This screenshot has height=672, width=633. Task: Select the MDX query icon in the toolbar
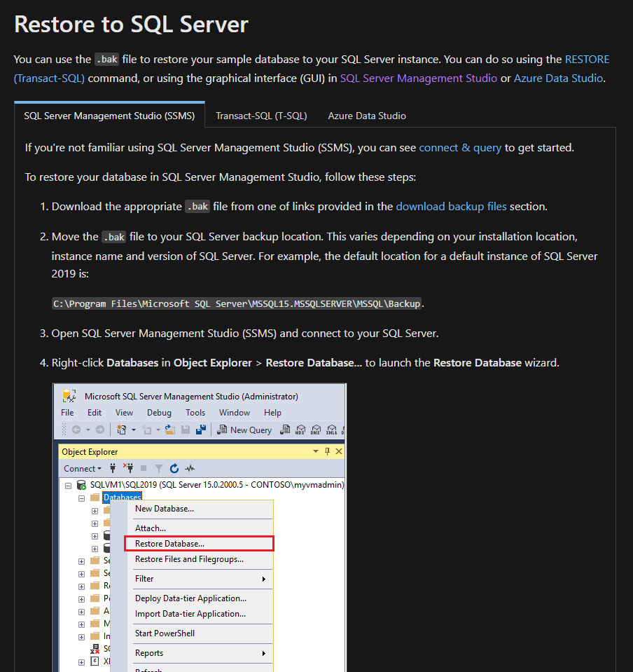click(300, 430)
